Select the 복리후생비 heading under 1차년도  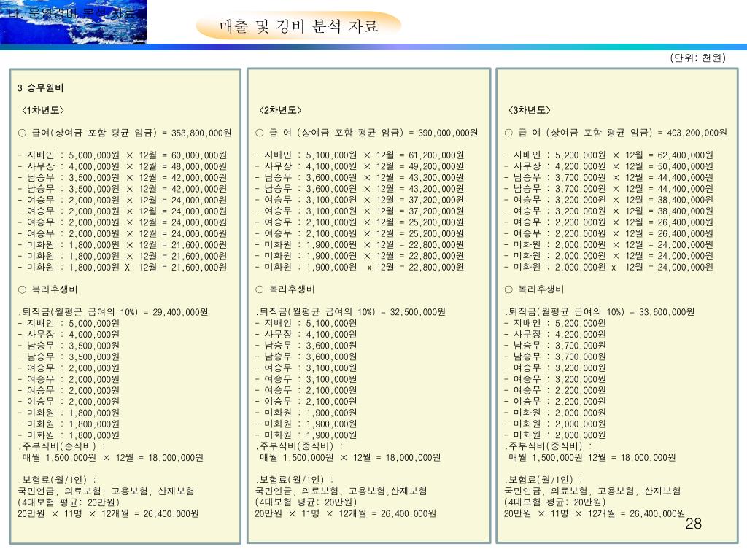[47, 289]
